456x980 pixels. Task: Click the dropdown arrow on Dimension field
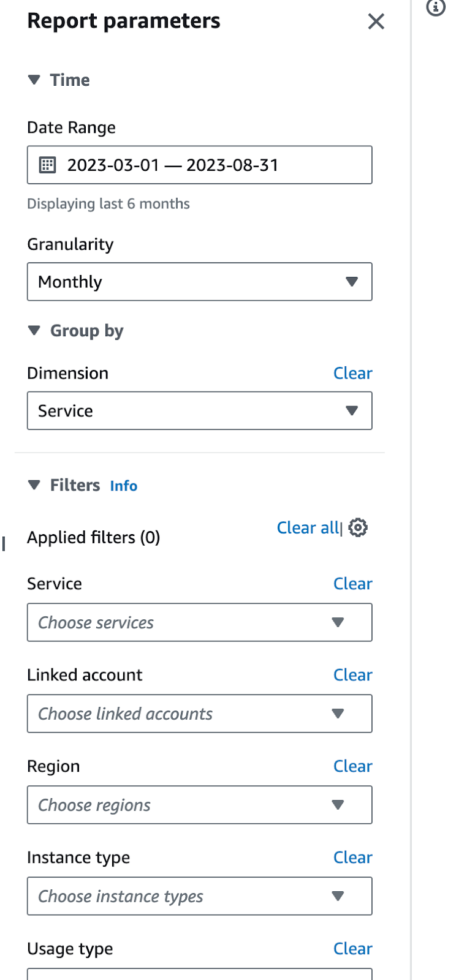point(351,410)
